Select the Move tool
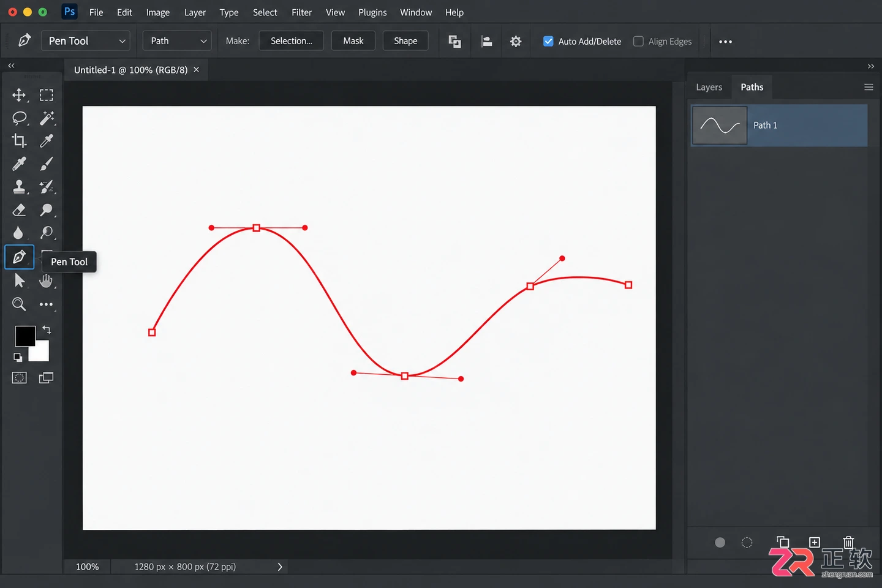 (19, 95)
